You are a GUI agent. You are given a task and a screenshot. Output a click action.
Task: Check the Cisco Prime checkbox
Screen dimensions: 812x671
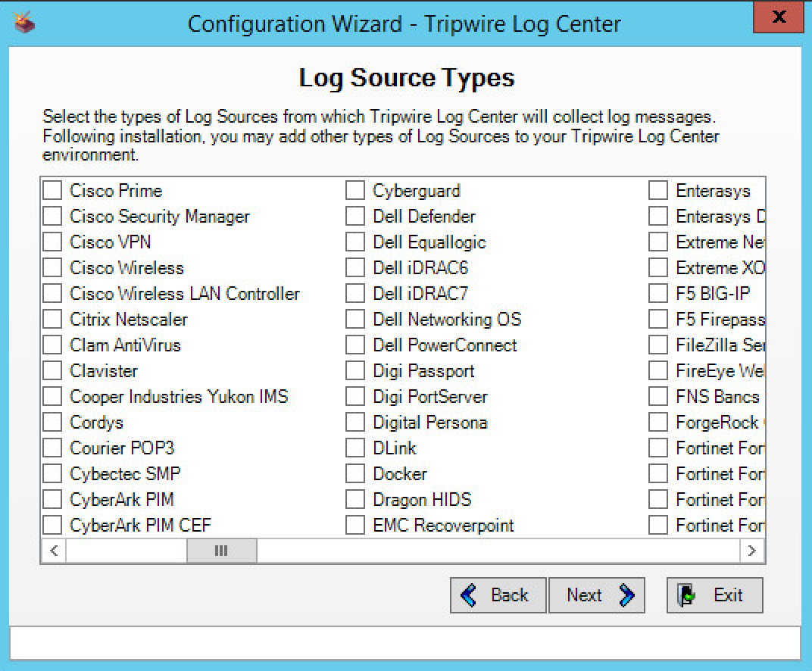[52, 191]
